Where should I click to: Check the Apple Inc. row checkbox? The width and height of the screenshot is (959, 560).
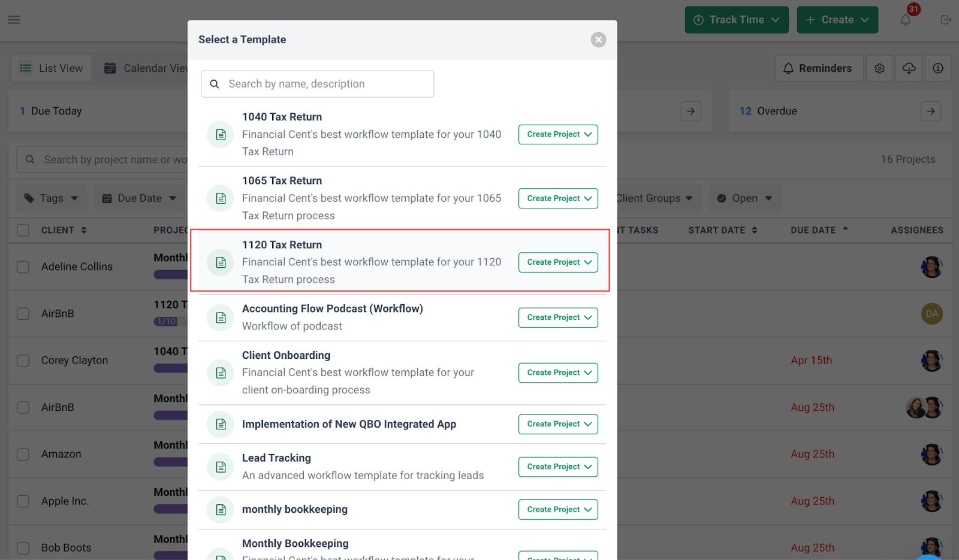[x=23, y=501]
